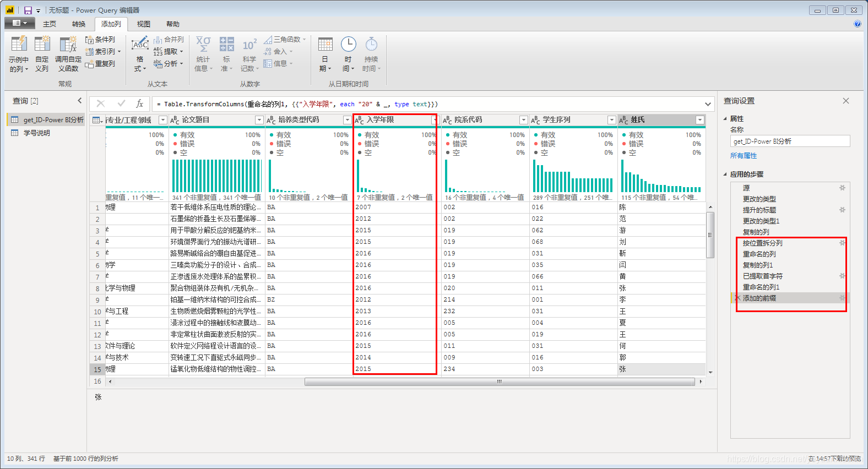Screen dimensions: 868x469
Task: Open the Parse (分析) dropdown
Action: (x=181, y=64)
